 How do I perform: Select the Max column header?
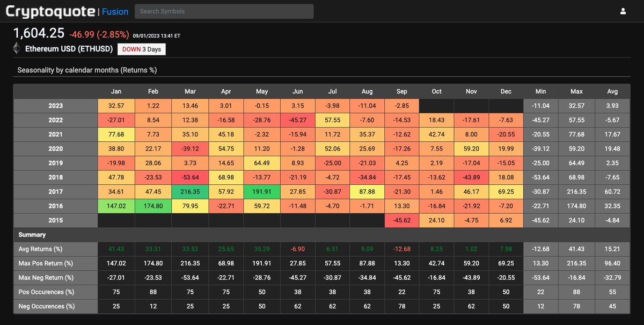point(577,91)
